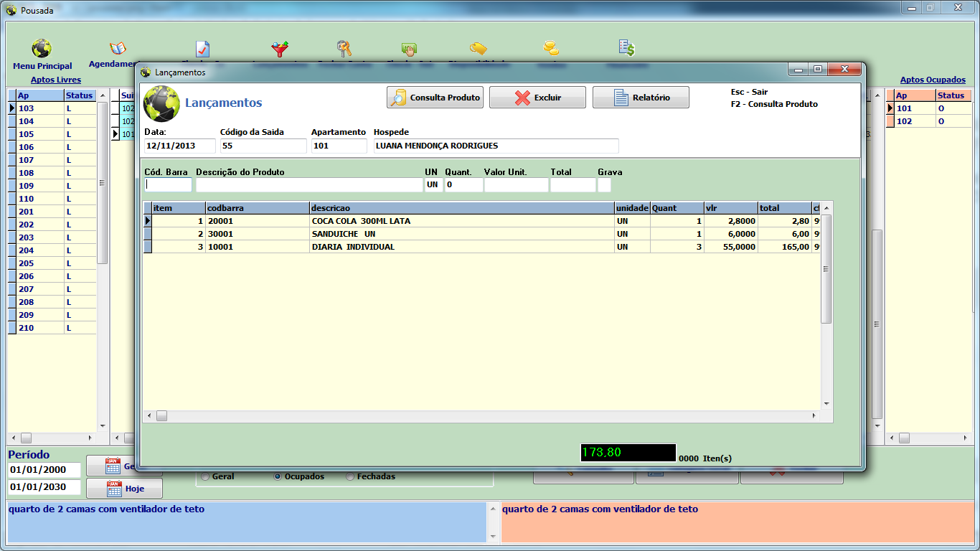Select the Ocupados radio option
The image size is (980, 551).
(299, 476)
